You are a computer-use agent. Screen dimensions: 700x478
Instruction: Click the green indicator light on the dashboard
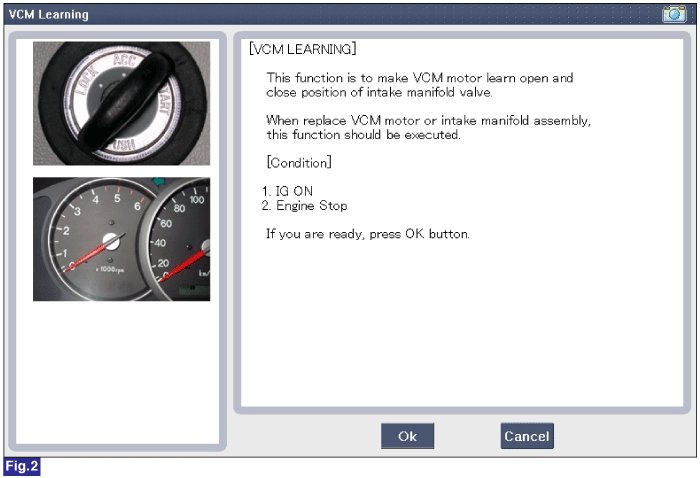(156, 183)
